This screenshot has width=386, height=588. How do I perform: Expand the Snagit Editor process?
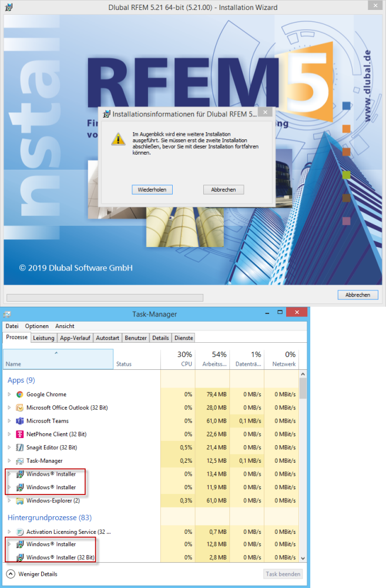pyautogui.click(x=9, y=447)
